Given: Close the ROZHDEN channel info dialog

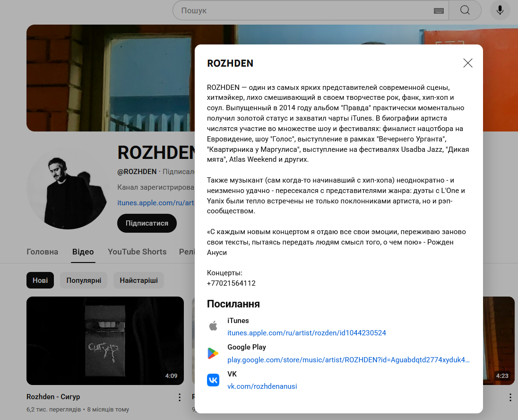Looking at the screenshot, I should [x=468, y=63].
